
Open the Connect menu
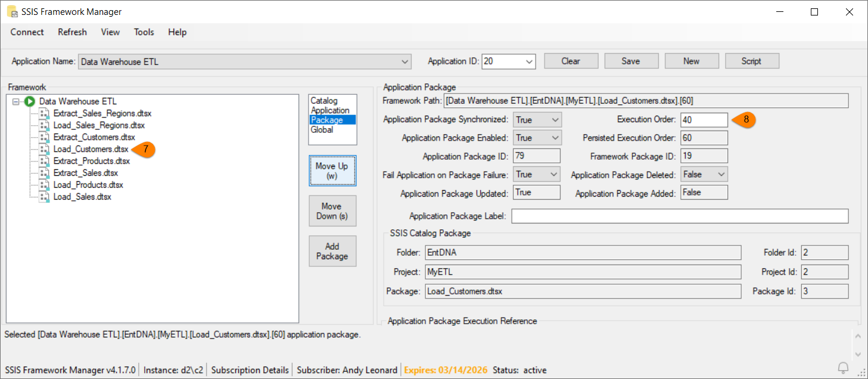click(27, 32)
